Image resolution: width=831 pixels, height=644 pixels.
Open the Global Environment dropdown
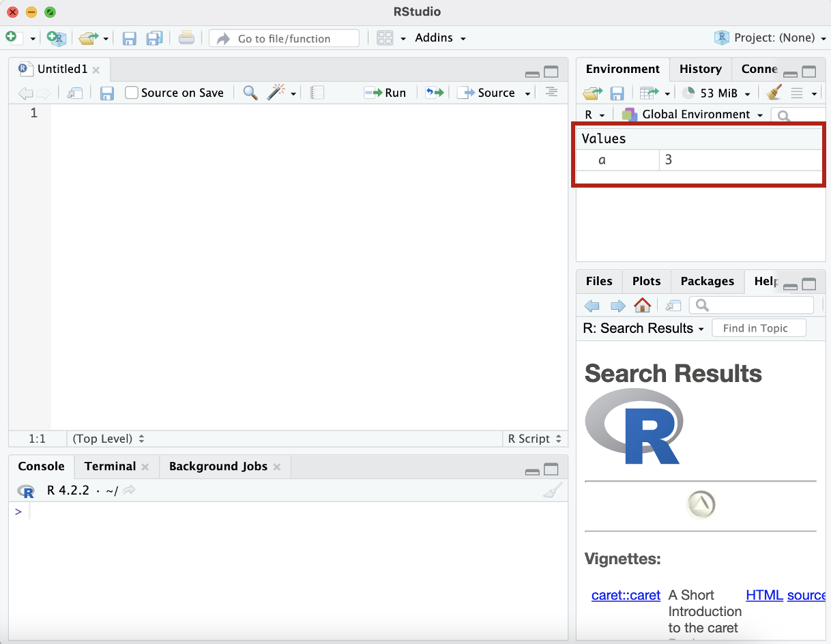point(692,115)
